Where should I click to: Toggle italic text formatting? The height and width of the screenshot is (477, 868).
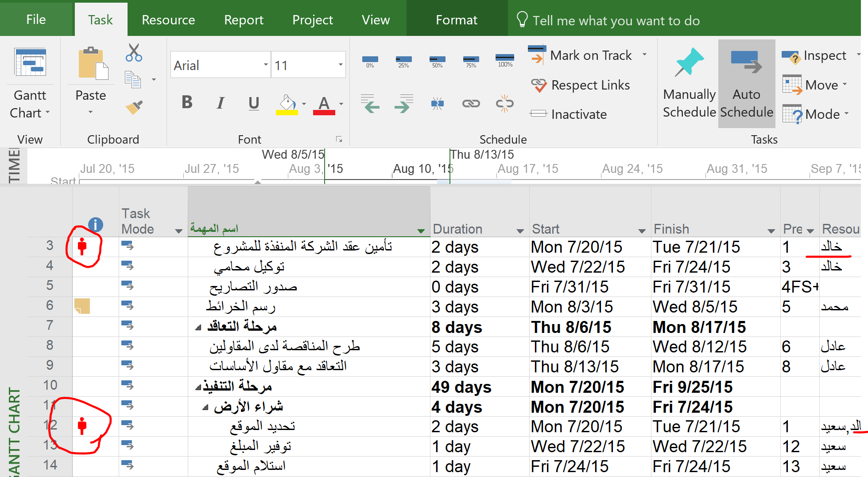(220, 103)
